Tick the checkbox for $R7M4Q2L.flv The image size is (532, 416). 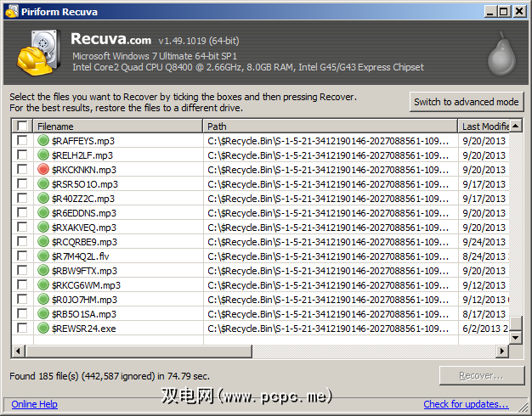click(x=22, y=256)
